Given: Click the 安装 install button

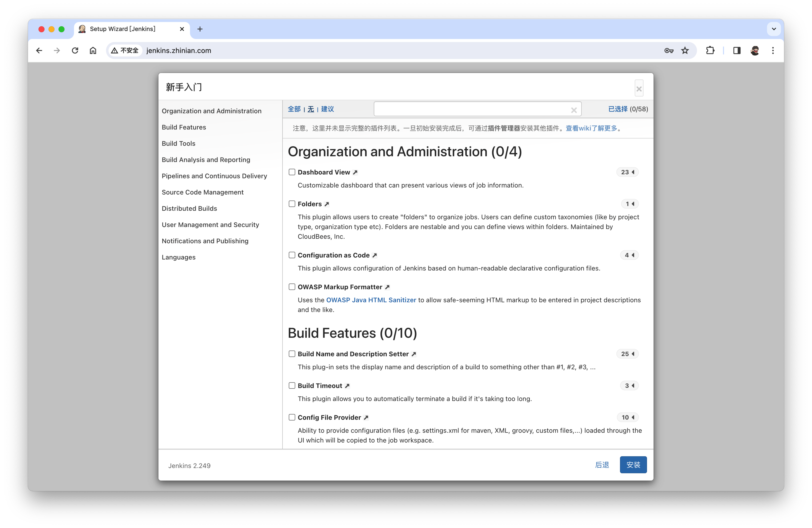Looking at the screenshot, I should (x=633, y=465).
